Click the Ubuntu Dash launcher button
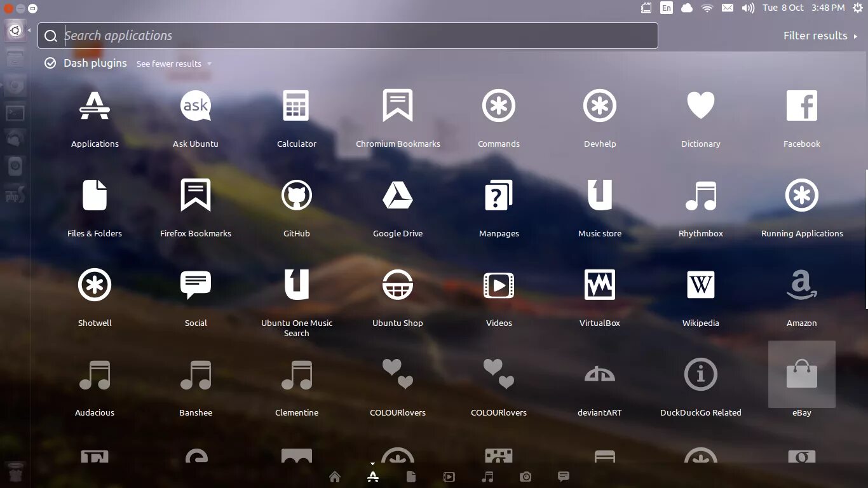Screen dimensions: 868x488 pos(15,30)
